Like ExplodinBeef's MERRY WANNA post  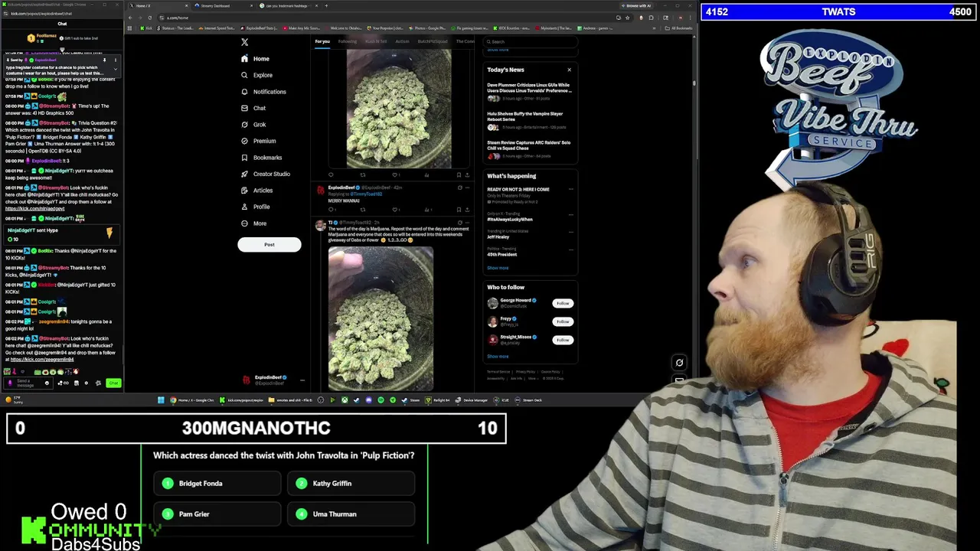click(395, 210)
